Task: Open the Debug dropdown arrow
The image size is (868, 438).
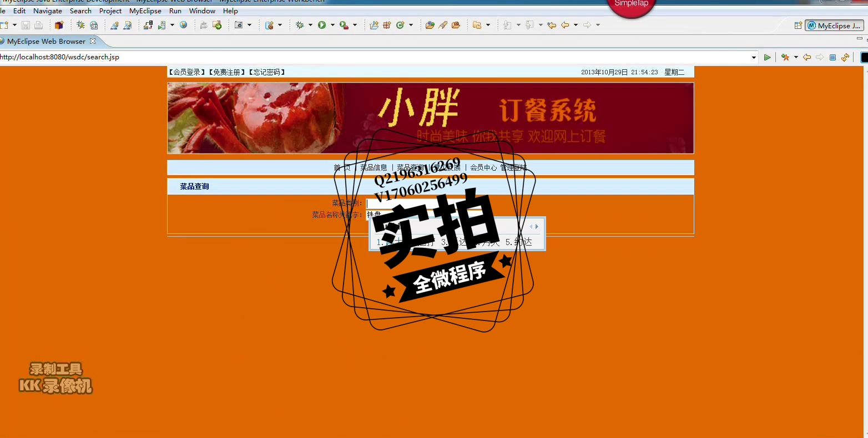Action: [310, 25]
